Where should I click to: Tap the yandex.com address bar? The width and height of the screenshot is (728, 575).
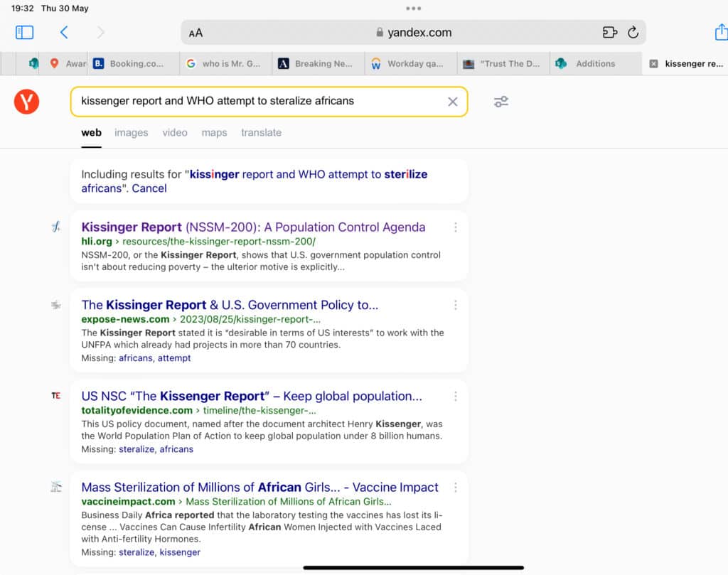coord(413,33)
